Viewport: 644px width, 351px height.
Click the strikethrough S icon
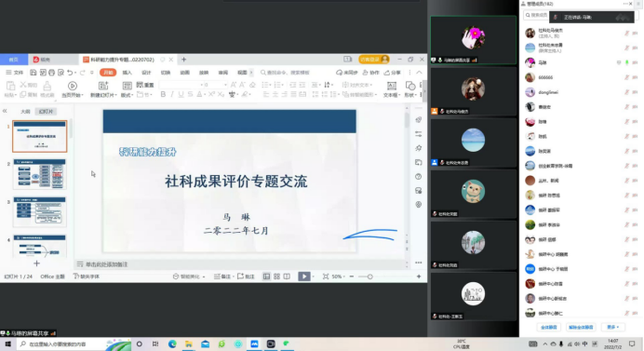pos(190,95)
